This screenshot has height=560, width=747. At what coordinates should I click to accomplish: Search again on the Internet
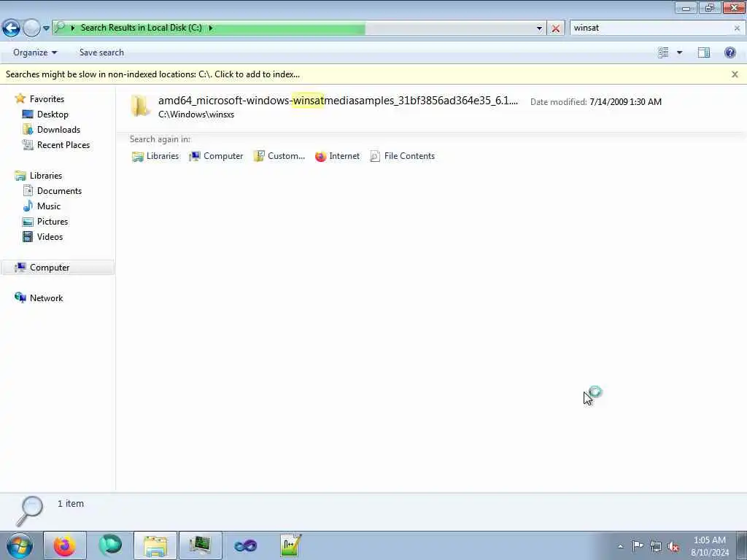[337, 156]
